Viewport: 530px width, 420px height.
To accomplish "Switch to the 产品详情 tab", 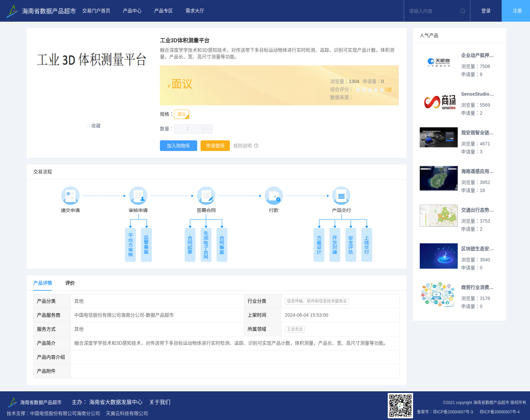I will (x=43, y=283).
